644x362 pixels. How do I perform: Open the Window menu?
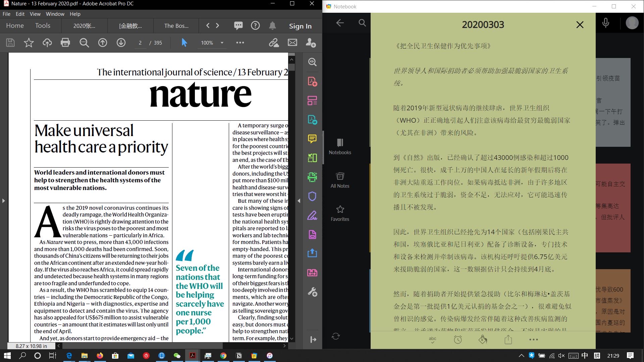pos(55,14)
